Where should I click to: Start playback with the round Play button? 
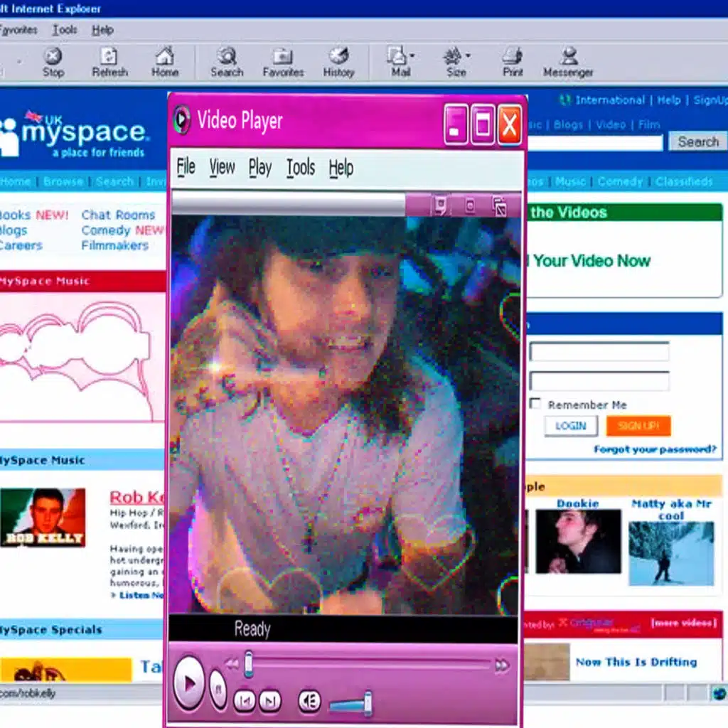point(189,682)
